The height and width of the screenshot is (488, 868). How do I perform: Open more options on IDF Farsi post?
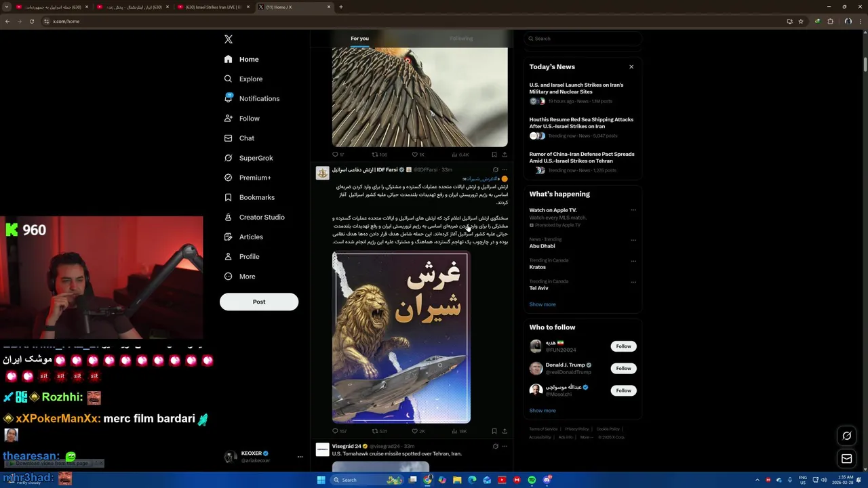tap(505, 170)
